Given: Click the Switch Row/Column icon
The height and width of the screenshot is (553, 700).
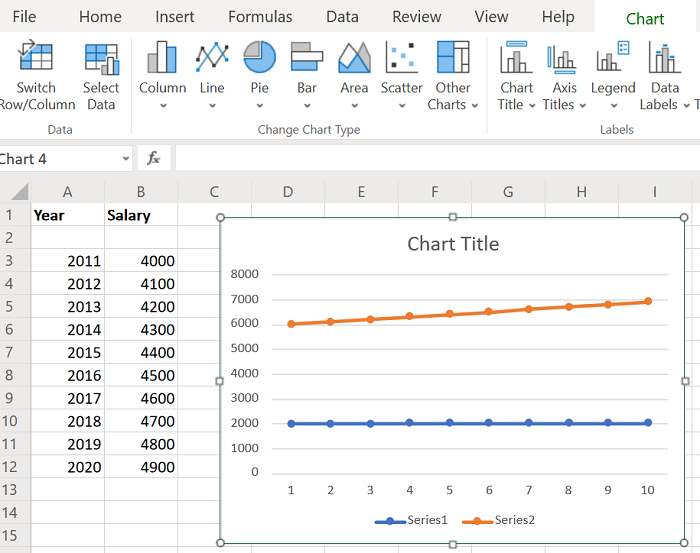Looking at the screenshot, I should (x=36, y=59).
